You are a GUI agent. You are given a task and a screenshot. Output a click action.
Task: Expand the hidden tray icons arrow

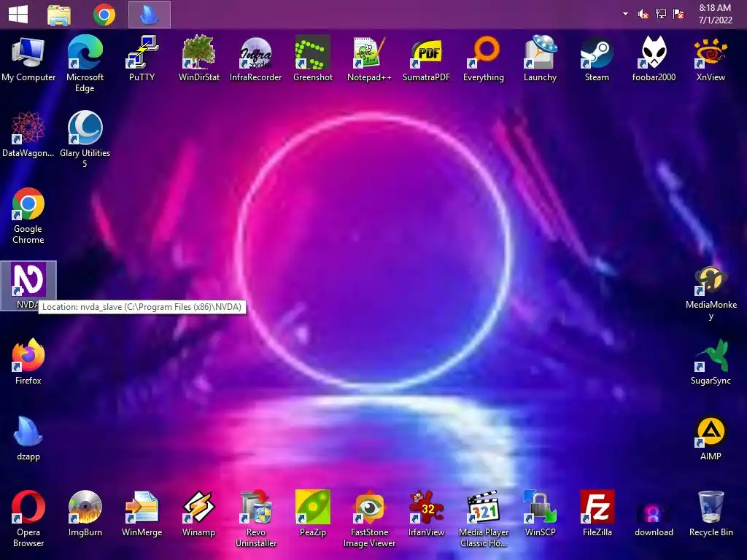(x=625, y=14)
